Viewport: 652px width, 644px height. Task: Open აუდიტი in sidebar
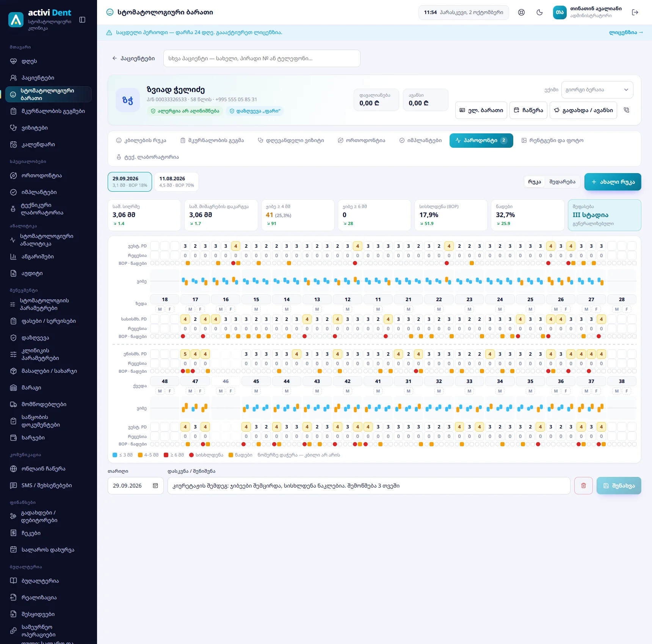(x=49, y=273)
